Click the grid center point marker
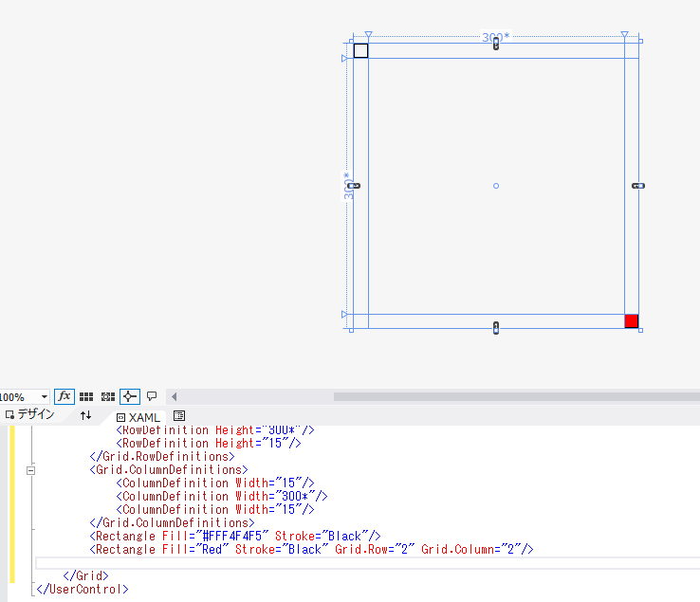This screenshot has height=602, width=700. click(496, 186)
